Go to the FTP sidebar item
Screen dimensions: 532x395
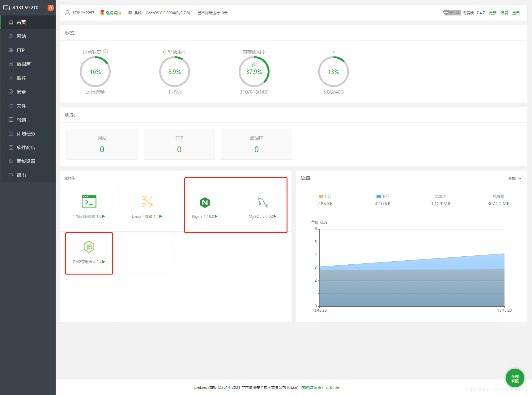[x=28, y=50]
